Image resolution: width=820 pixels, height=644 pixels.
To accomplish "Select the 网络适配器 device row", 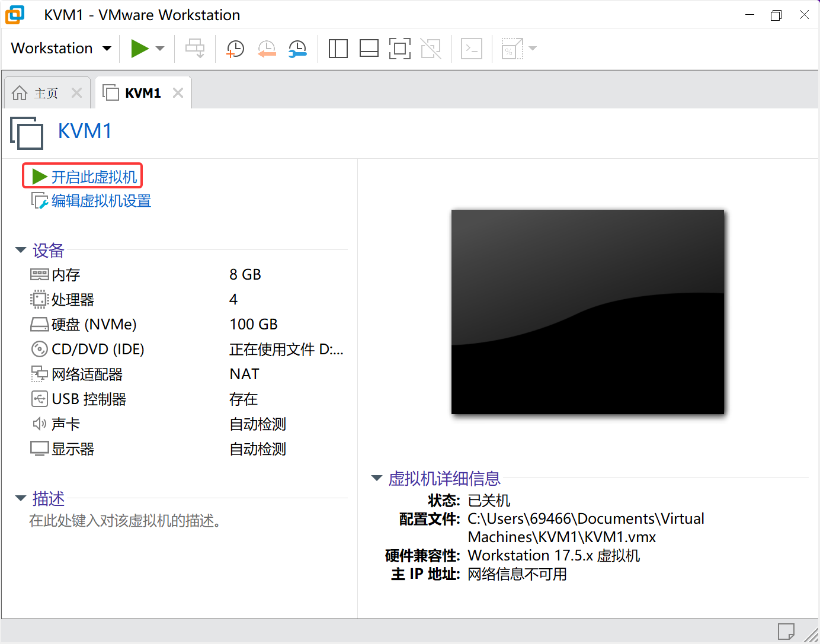I will pos(188,374).
